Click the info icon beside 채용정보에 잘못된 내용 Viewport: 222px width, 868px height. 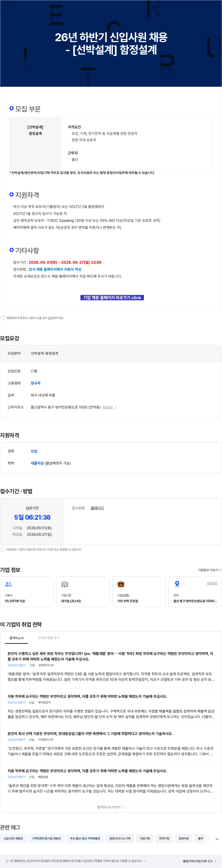click(3, 318)
